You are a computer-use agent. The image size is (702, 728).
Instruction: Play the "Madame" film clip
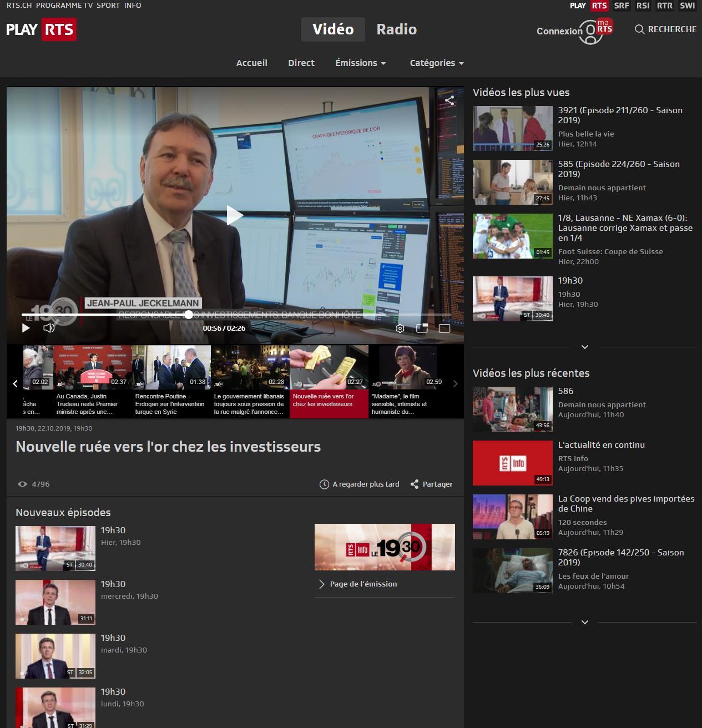[408, 382]
